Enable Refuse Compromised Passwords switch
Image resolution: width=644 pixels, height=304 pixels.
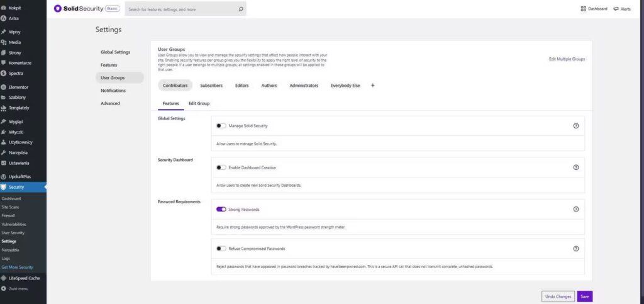click(x=221, y=249)
